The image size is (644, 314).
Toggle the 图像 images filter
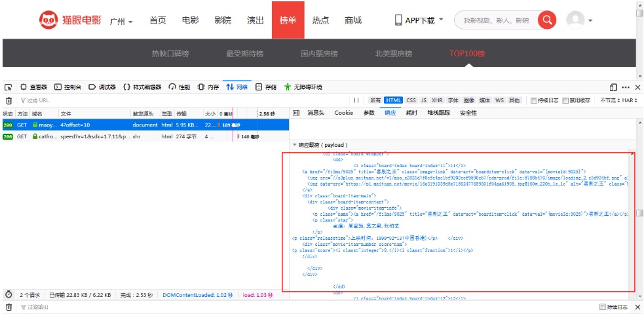pyautogui.click(x=469, y=100)
